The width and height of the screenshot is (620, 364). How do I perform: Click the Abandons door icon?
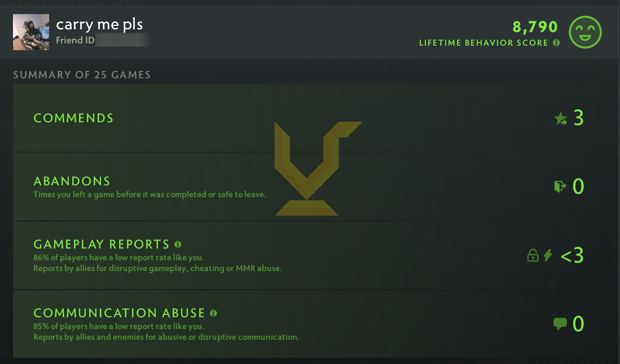point(559,186)
